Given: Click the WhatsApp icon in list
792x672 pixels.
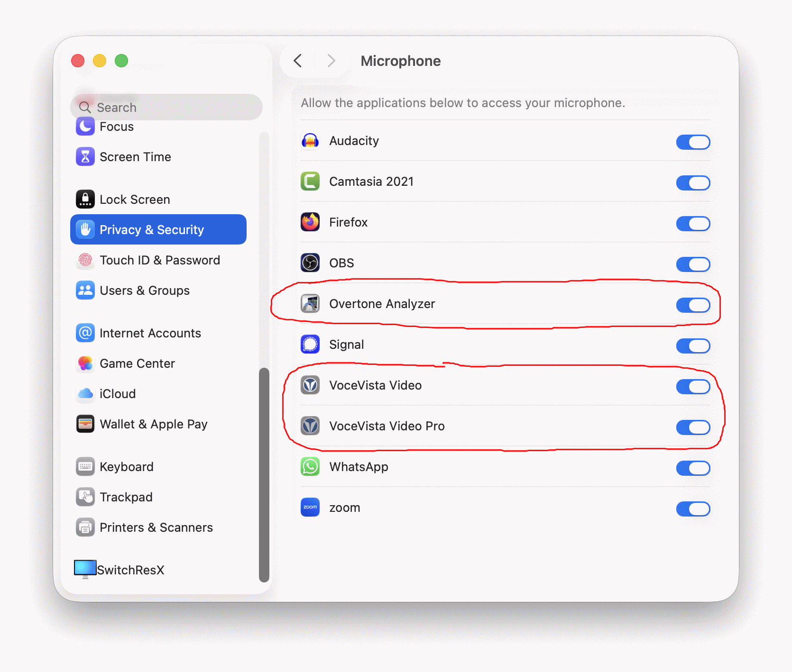Looking at the screenshot, I should click(310, 467).
